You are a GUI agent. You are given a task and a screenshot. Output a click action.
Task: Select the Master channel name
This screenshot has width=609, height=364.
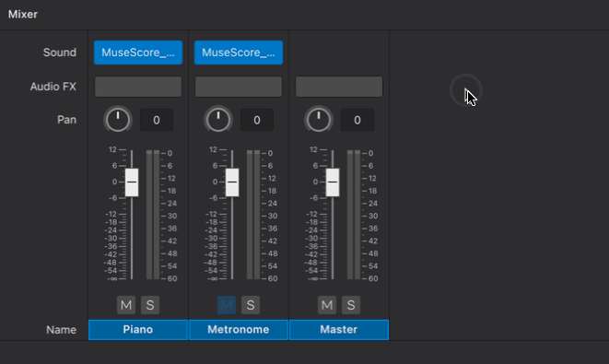point(339,330)
